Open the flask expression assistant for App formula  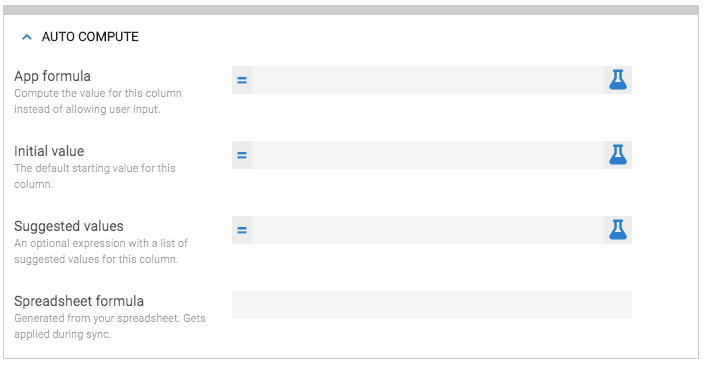[x=618, y=80]
